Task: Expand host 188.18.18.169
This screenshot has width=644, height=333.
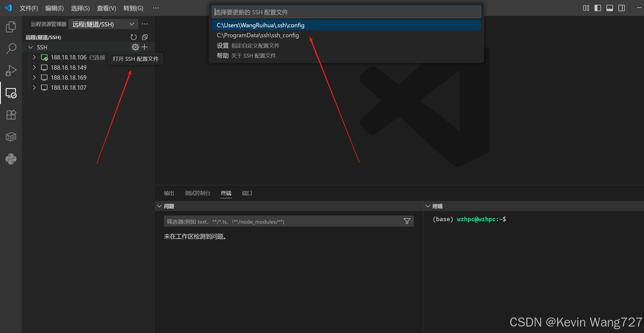Action: coord(34,78)
